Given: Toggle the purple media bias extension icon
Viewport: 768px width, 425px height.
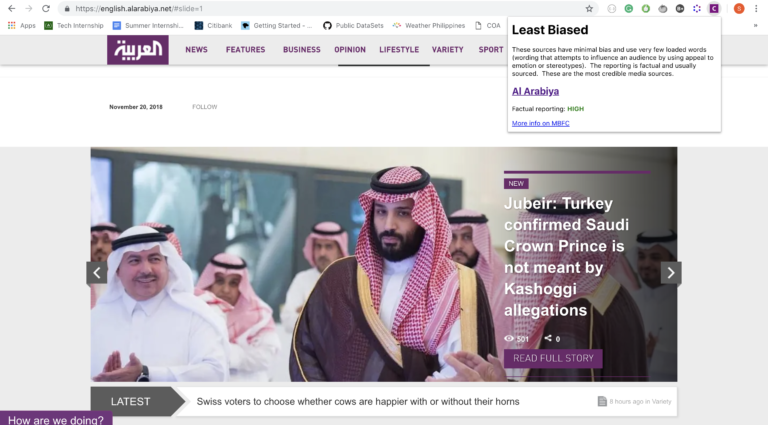Looking at the screenshot, I should (714, 8).
